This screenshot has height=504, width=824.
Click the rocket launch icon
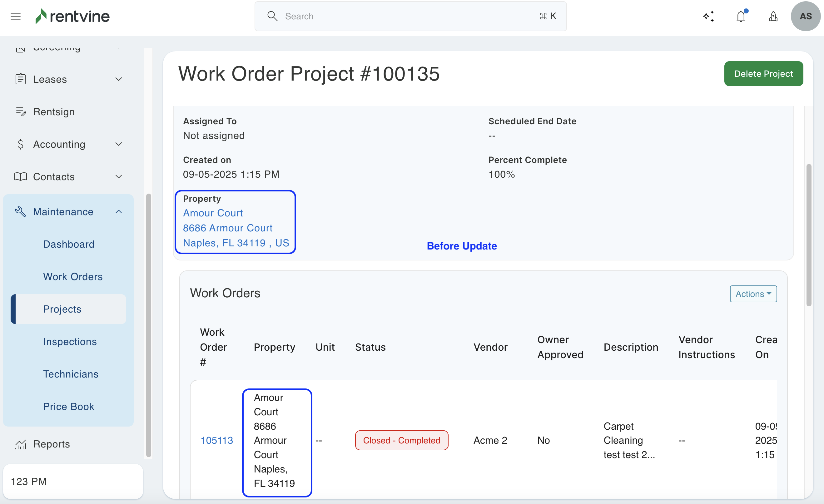click(x=773, y=16)
